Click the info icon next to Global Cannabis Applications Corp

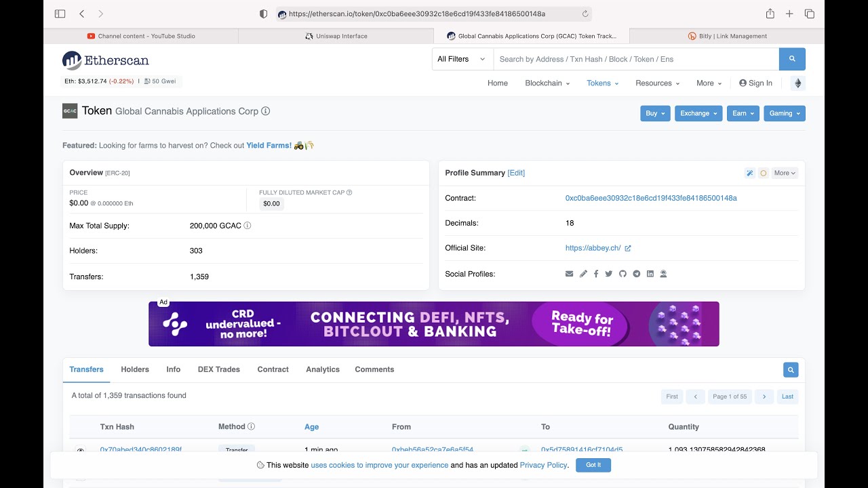(x=266, y=111)
